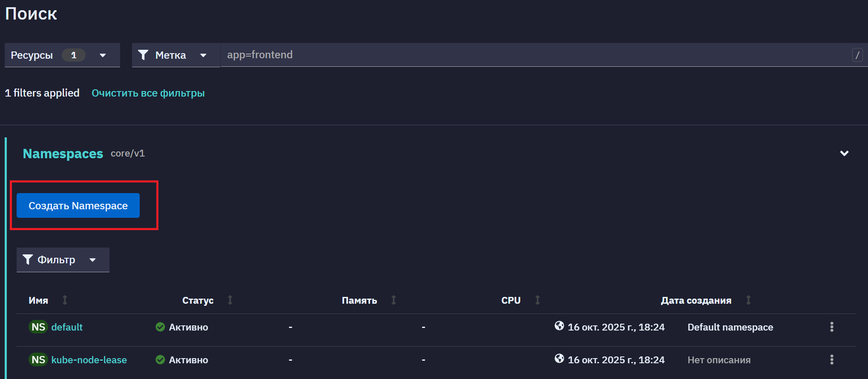Open kebab menu for default namespace
Screen dimensions: 868x379
pos(832,327)
